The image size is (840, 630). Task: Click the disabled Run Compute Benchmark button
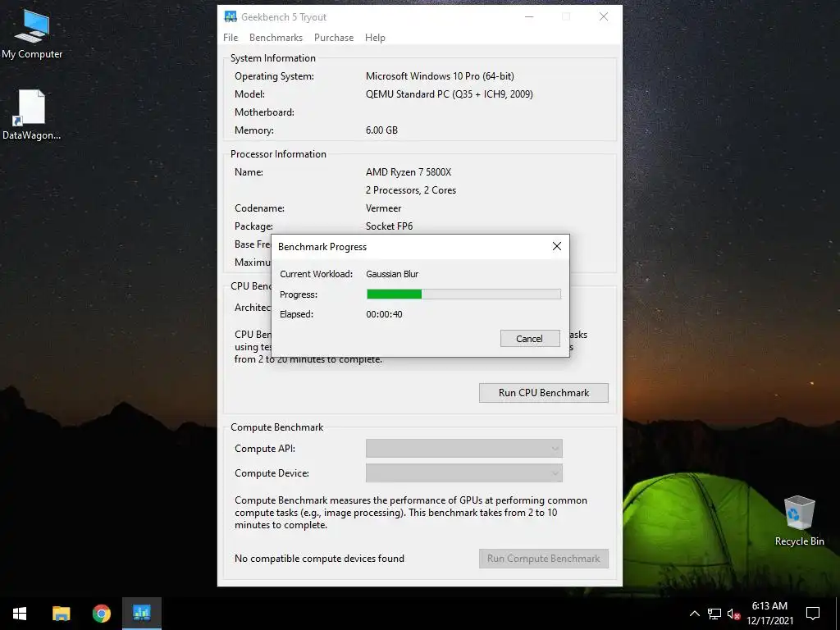[544, 558]
